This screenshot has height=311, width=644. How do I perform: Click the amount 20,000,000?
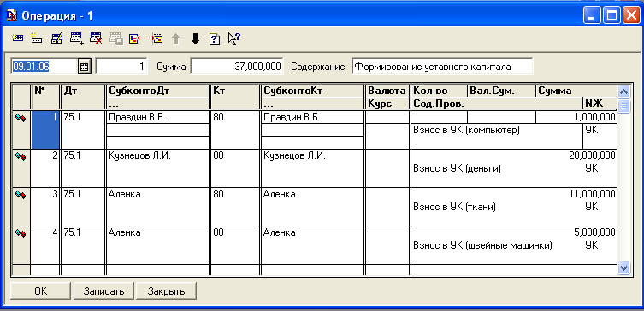pyautogui.click(x=592, y=155)
